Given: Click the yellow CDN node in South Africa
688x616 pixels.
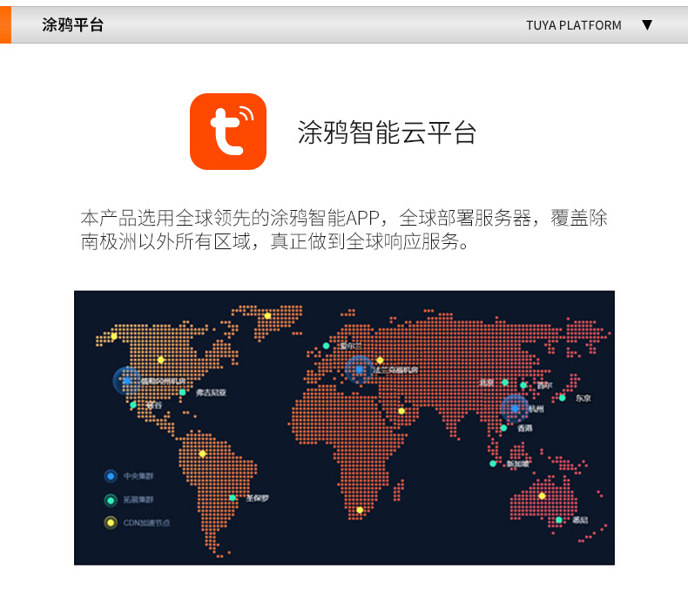Looking at the screenshot, I should pyautogui.click(x=360, y=510).
